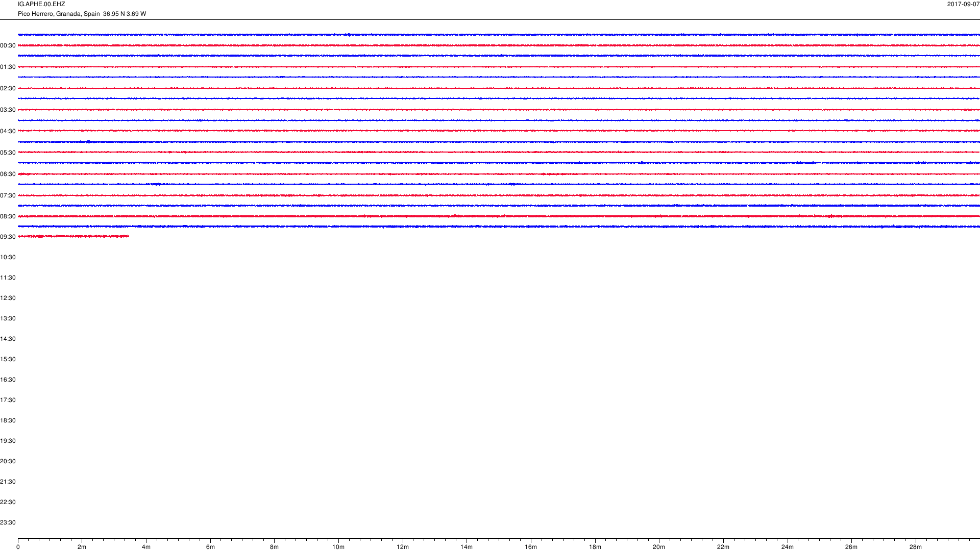The width and height of the screenshot is (980, 551).
Task: Click the 09:30 time label
Action: 8,237
